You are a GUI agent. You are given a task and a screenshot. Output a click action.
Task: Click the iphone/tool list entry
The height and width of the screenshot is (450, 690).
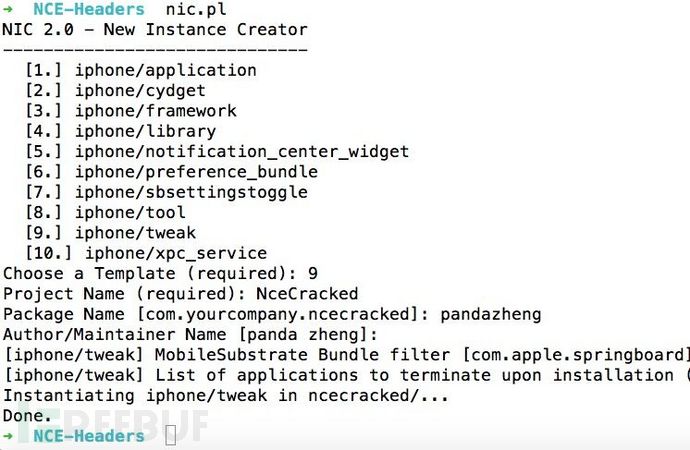click(106, 212)
